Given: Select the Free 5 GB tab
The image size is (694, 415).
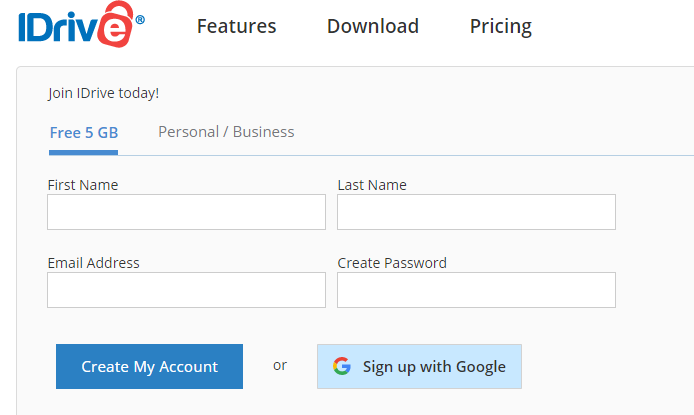Looking at the screenshot, I should [84, 133].
